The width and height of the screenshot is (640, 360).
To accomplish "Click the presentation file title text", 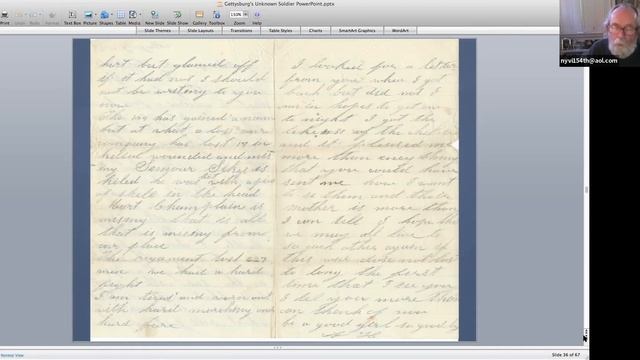I will pyautogui.click(x=279, y=4).
